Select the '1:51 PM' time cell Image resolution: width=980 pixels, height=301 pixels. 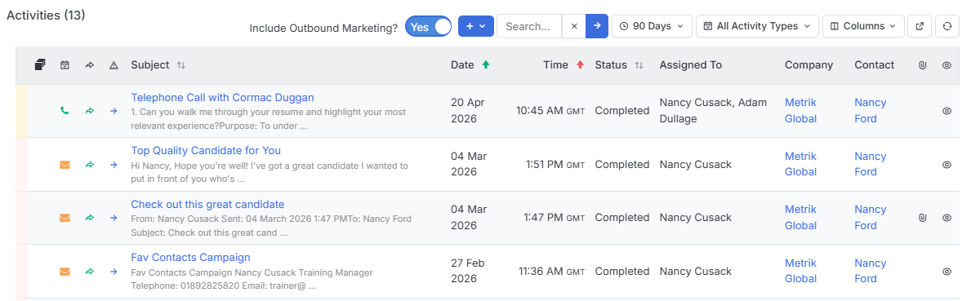pyautogui.click(x=555, y=165)
